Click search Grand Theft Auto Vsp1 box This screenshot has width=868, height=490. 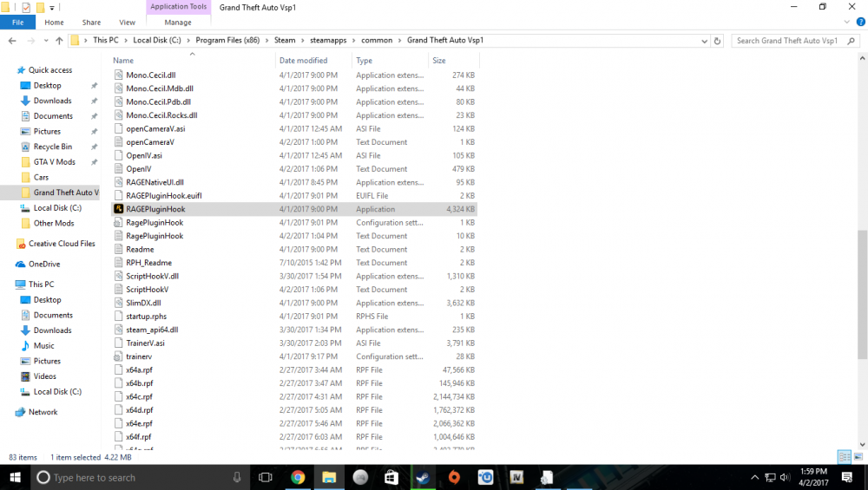pyautogui.click(x=795, y=41)
